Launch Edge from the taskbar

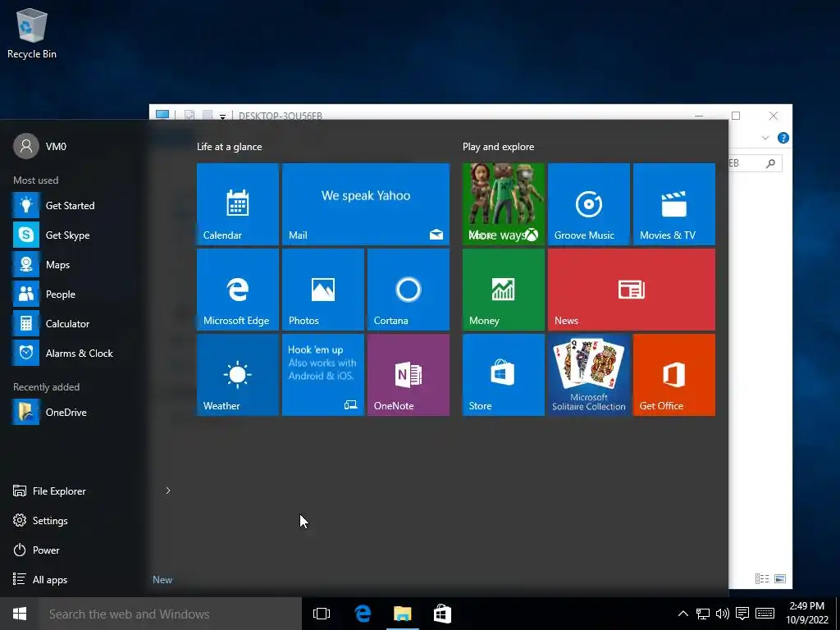tap(363, 614)
